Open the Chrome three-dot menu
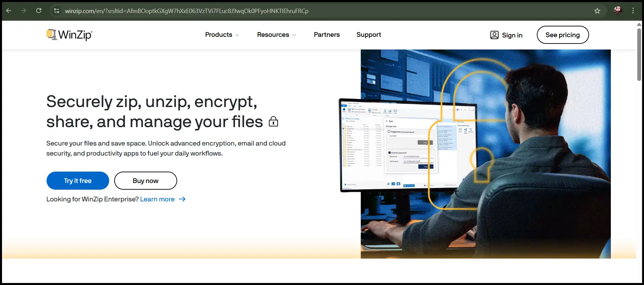 [x=633, y=11]
